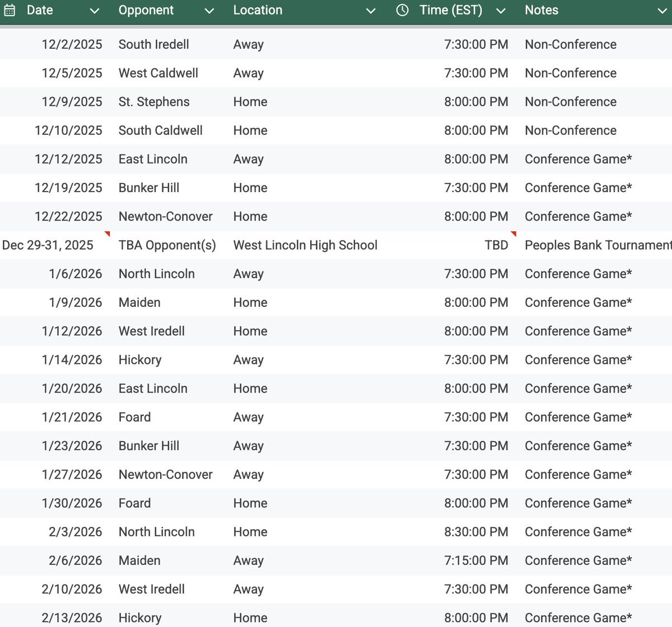Viewport: 672px width, 627px height.
Task: Select the 1/6/2026 date cell
Action: click(x=75, y=274)
